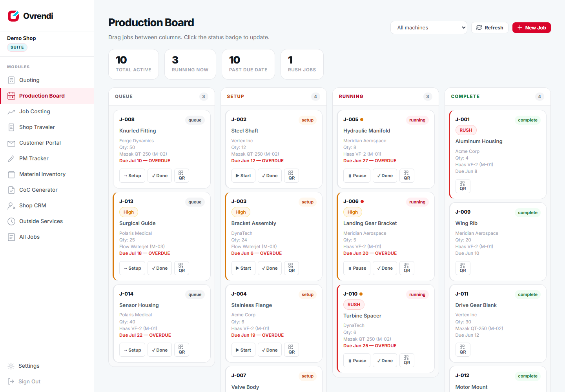The height and width of the screenshot is (392, 565).
Task: Click the PM Tracker wrench icon
Action: click(11, 159)
